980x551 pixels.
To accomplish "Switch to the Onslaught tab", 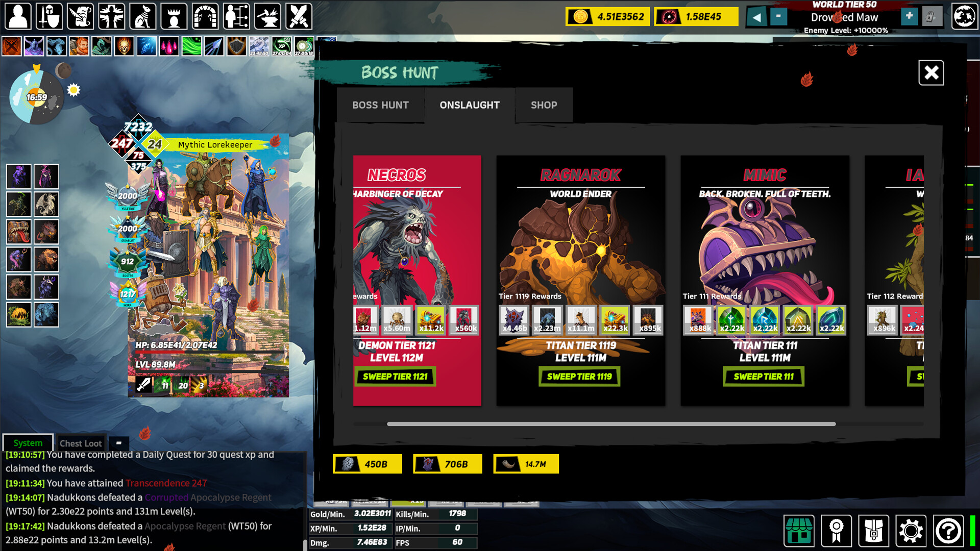I will tap(470, 105).
